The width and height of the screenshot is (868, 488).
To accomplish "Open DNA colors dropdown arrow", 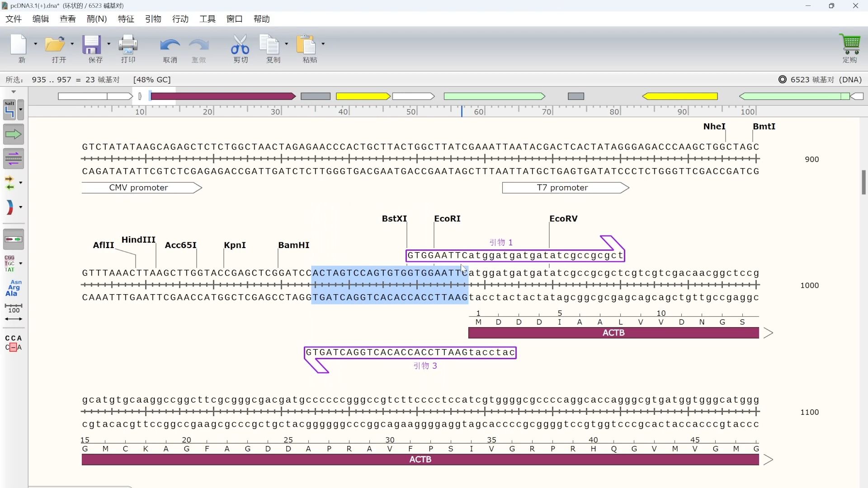I will coord(20,207).
